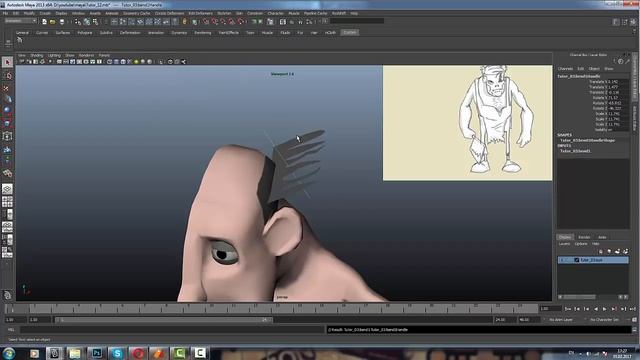Click the current frame input field
The image size is (640, 360).
pyautogui.click(x=550, y=309)
